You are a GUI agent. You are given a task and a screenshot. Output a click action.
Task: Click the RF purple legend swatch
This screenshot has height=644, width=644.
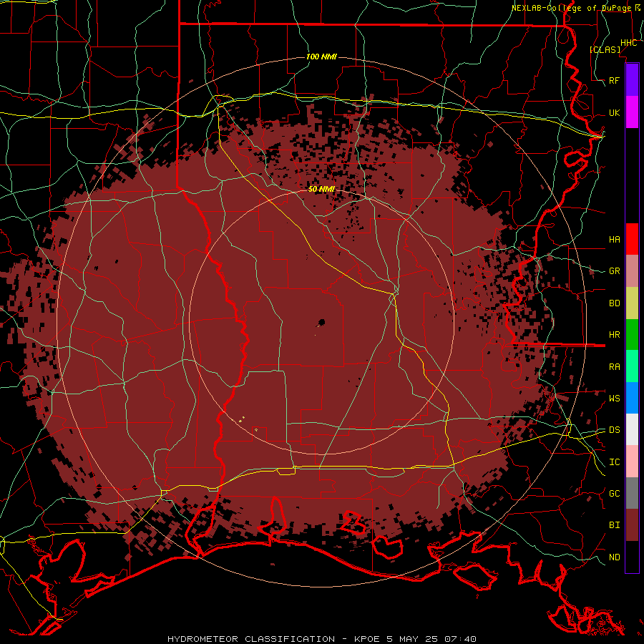click(632, 80)
